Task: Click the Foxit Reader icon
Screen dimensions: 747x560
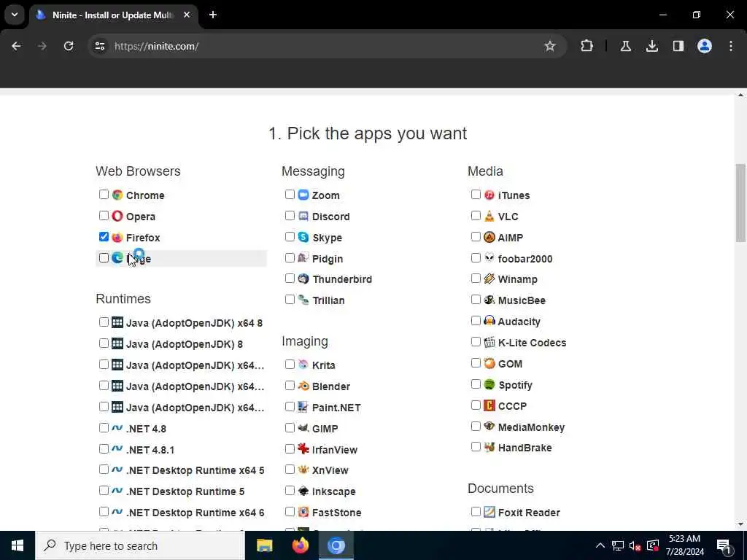Action: tap(489, 512)
